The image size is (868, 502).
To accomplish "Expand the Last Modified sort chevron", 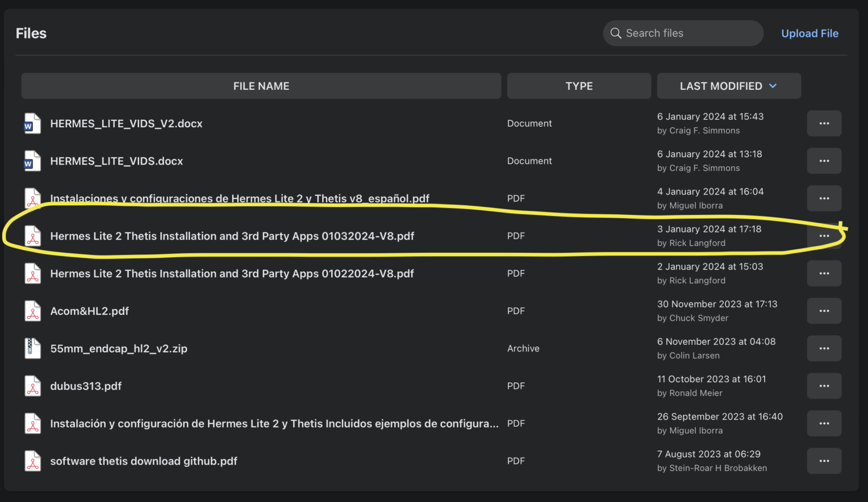I will [x=773, y=86].
